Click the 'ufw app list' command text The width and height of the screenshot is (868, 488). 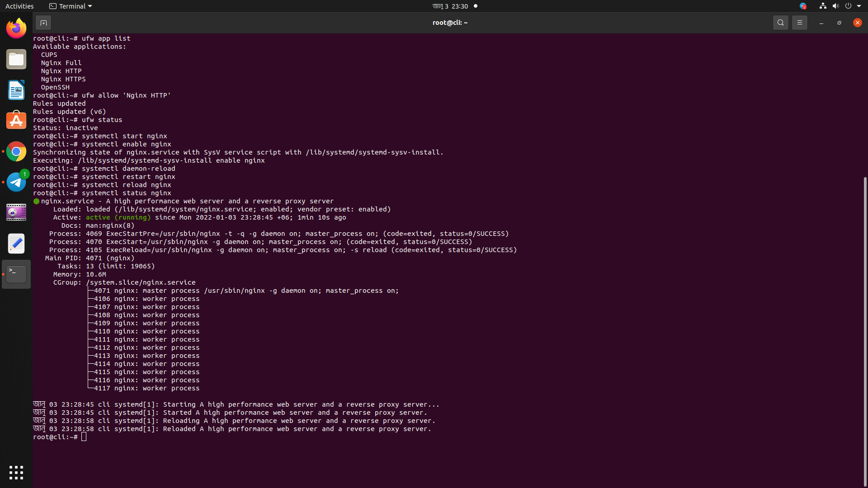[x=106, y=38]
